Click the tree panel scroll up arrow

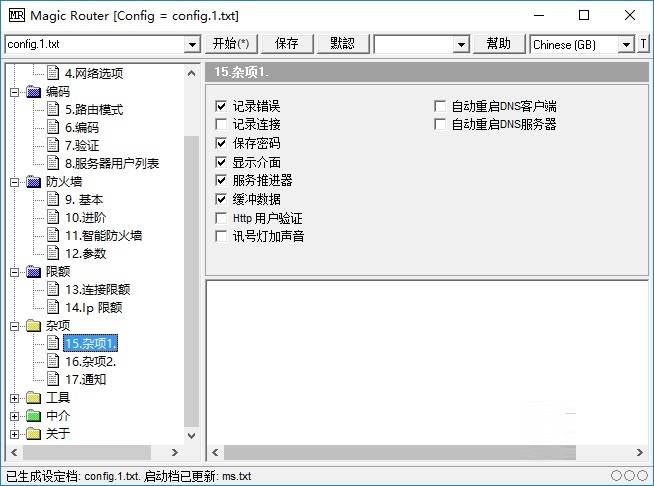click(x=191, y=73)
